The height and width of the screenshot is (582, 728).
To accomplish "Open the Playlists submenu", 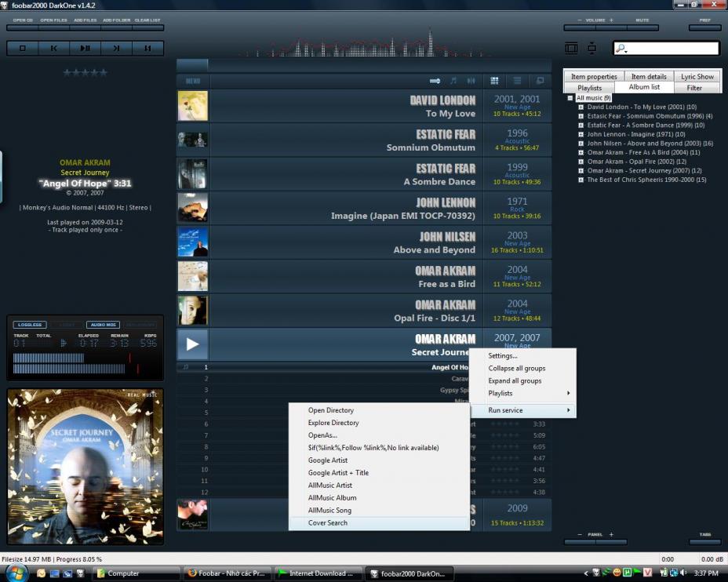I will (x=523, y=393).
